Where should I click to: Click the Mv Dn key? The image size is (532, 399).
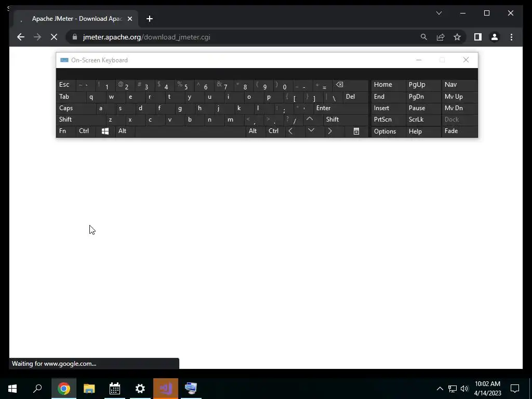[459, 108]
